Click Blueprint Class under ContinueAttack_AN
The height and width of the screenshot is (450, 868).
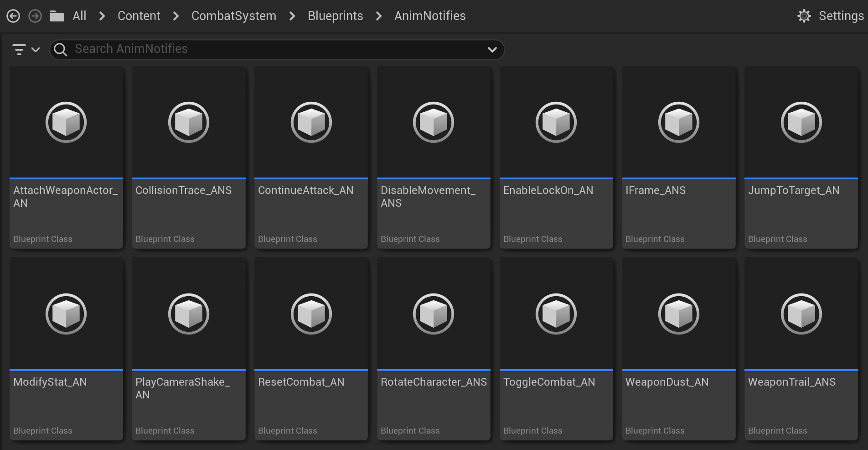[288, 239]
